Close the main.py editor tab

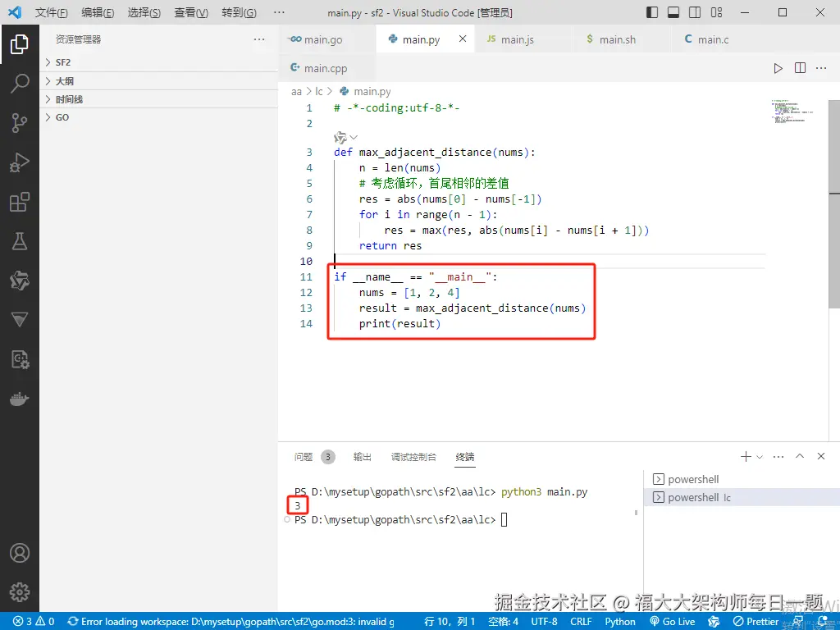click(x=463, y=39)
